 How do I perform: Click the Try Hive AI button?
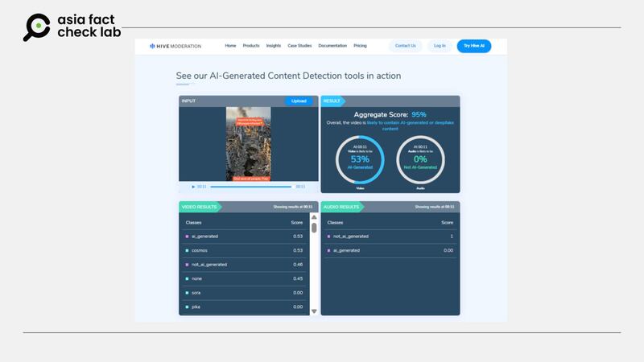click(473, 46)
